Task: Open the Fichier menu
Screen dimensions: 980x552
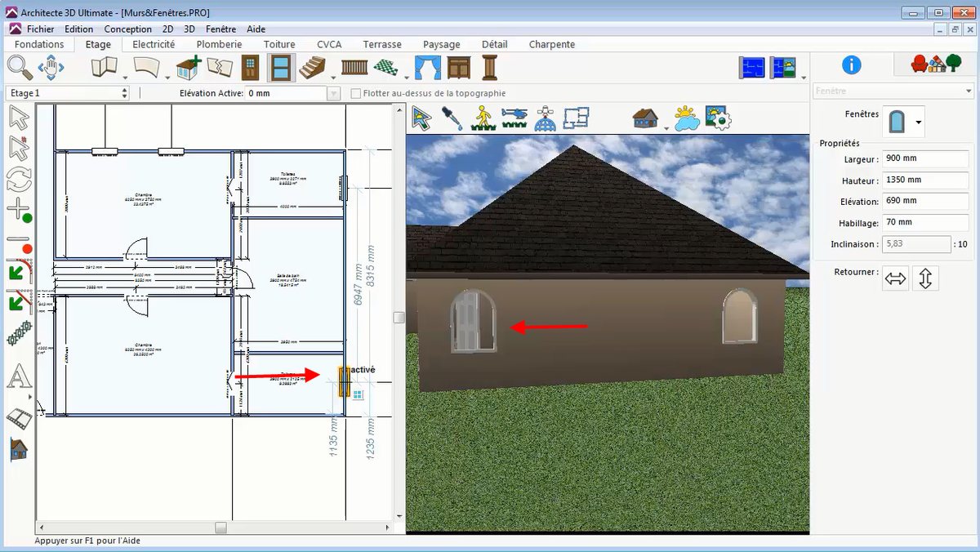Action: click(41, 29)
